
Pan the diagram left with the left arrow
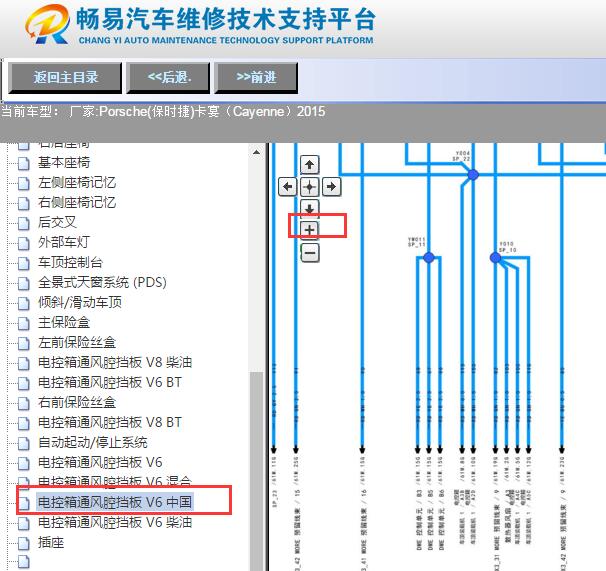288,187
